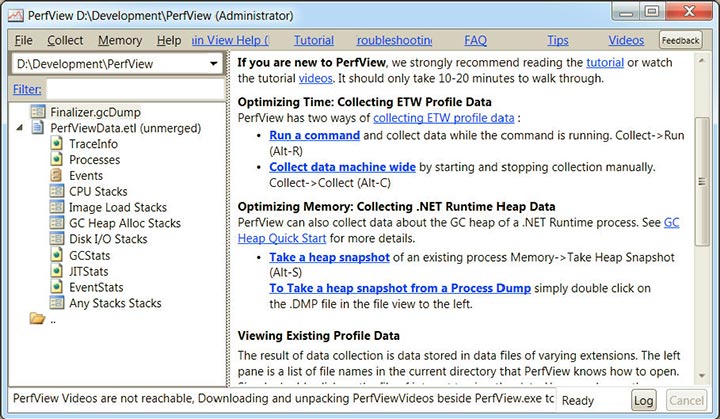Click the Log button

[x=643, y=401]
